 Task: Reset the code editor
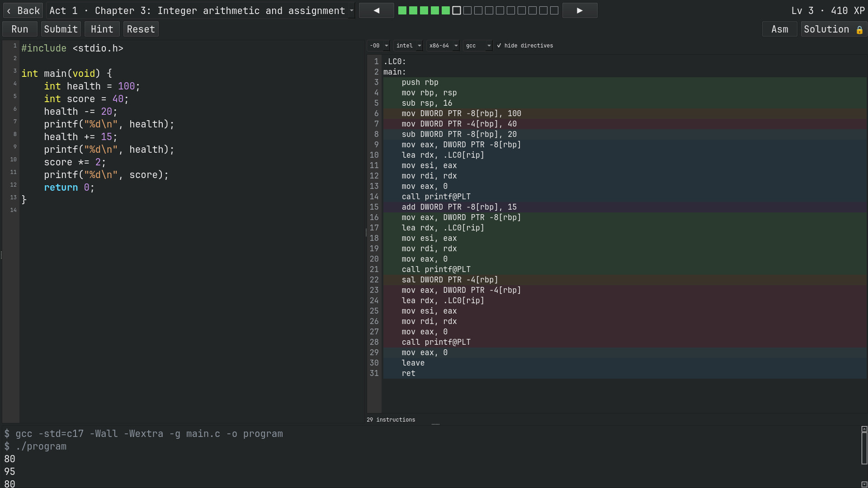tap(141, 29)
